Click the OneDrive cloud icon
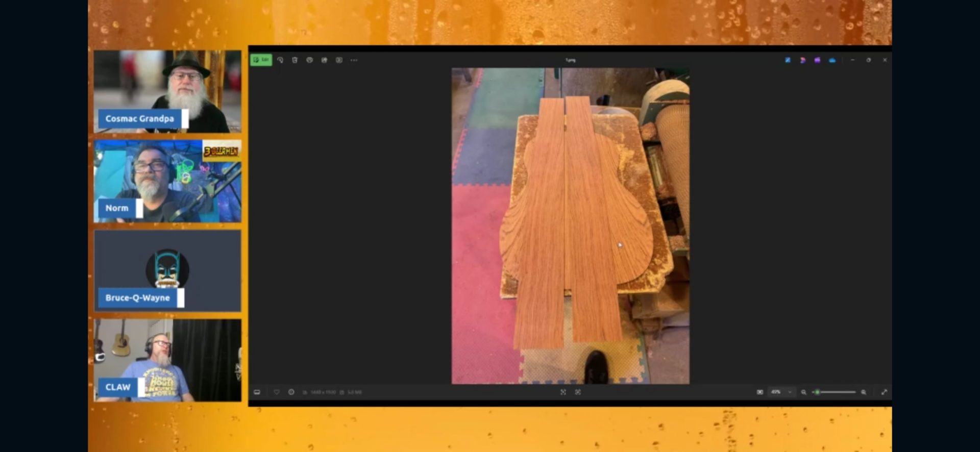The height and width of the screenshot is (452, 980). pos(832,60)
